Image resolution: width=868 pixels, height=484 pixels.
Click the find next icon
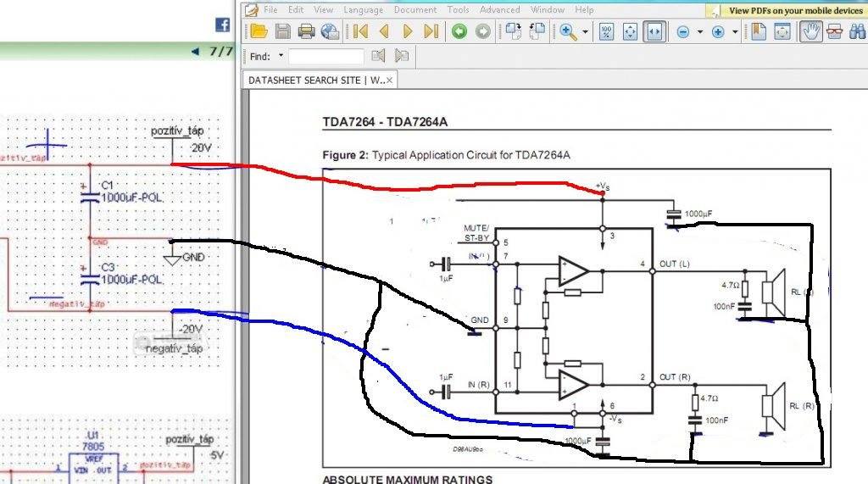tap(401, 55)
